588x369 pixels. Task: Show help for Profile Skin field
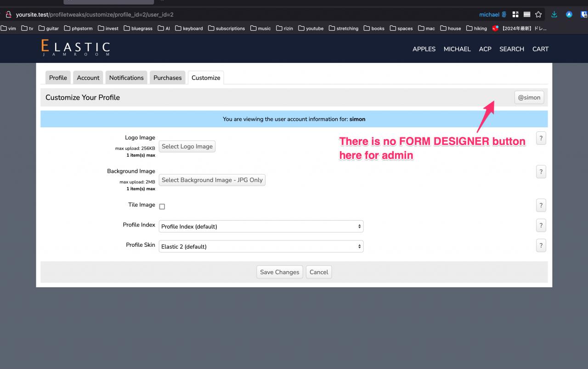pos(541,245)
